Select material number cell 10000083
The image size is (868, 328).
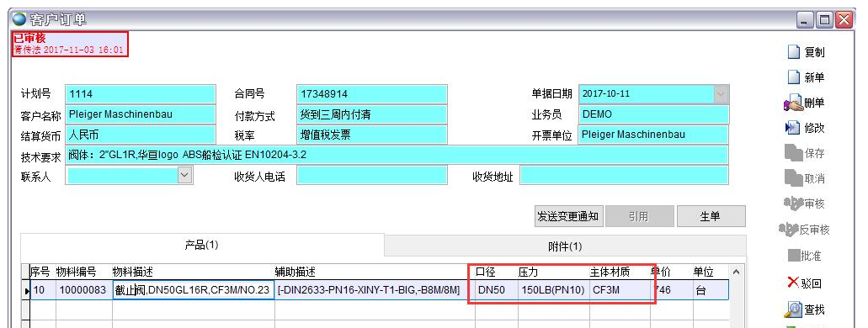(x=83, y=290)
